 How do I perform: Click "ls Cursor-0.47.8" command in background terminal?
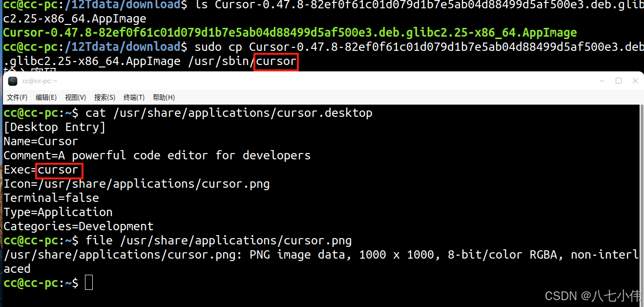coord(243,5)
